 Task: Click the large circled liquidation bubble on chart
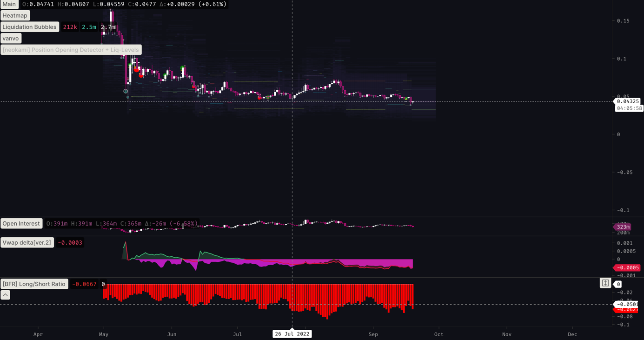click(x=126, y=91)
